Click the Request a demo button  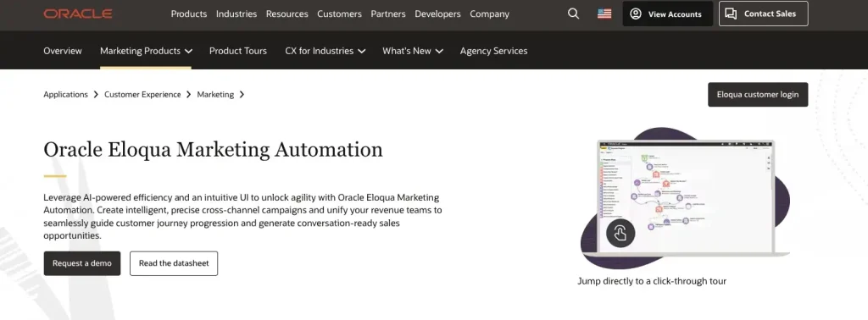pos(82,263)
